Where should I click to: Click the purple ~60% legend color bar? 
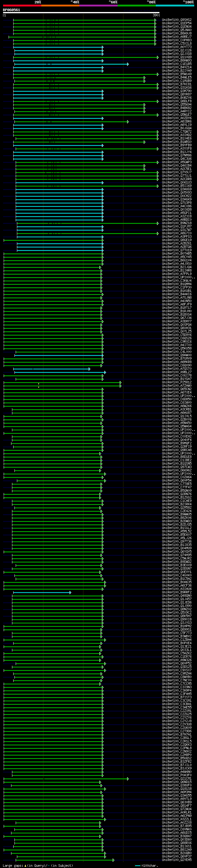[x=99, y=6]
